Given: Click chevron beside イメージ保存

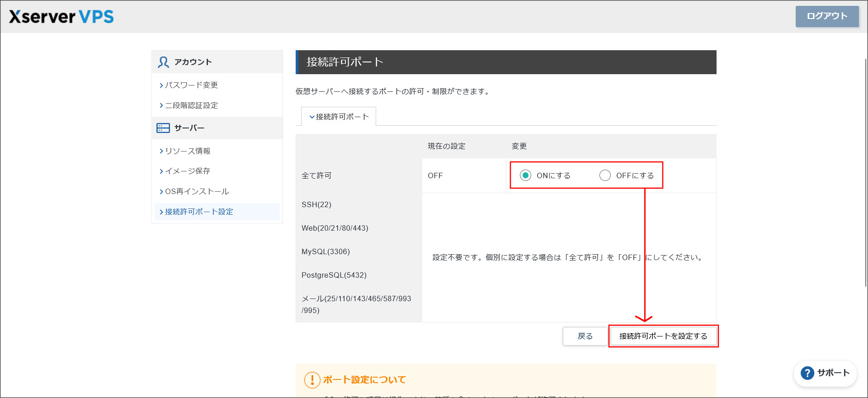Looking at the screenshot, I should click(161, 171).
